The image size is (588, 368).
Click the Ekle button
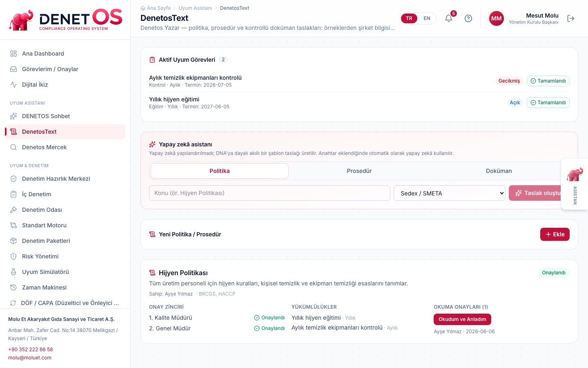(x=555, y=234)
